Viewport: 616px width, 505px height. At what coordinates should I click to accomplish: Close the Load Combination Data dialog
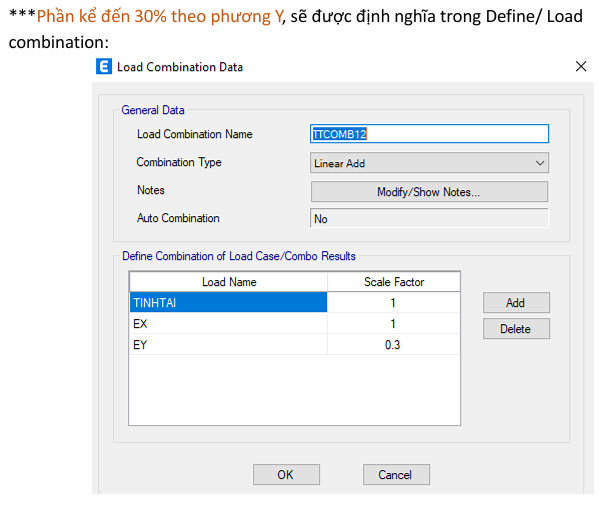click(x=581, y=66)
